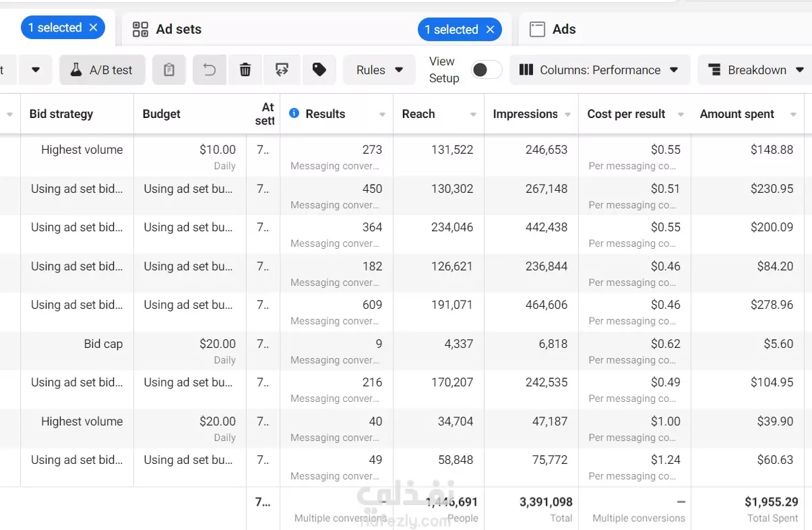Open the Amount spent column sort arrow
812x530 pixels.
click(x=793, y=115)
